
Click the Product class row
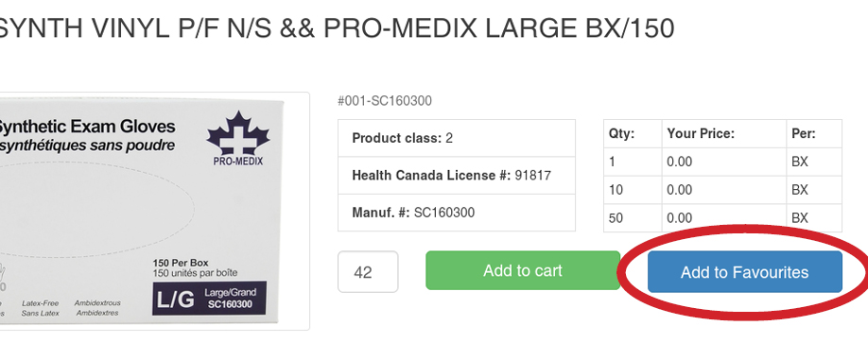tap(457, 138)
